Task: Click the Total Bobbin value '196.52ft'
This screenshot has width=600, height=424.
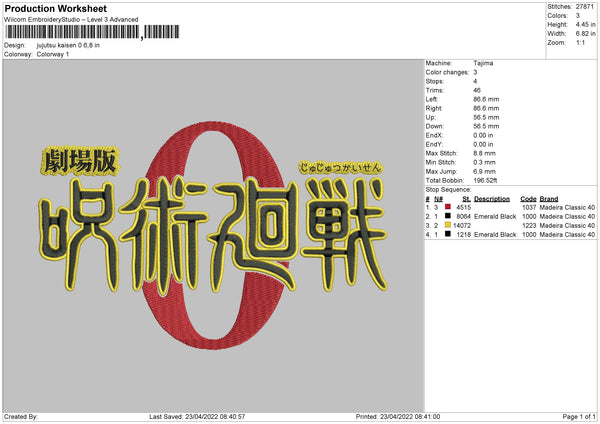Action: click(x=485, y=180)
